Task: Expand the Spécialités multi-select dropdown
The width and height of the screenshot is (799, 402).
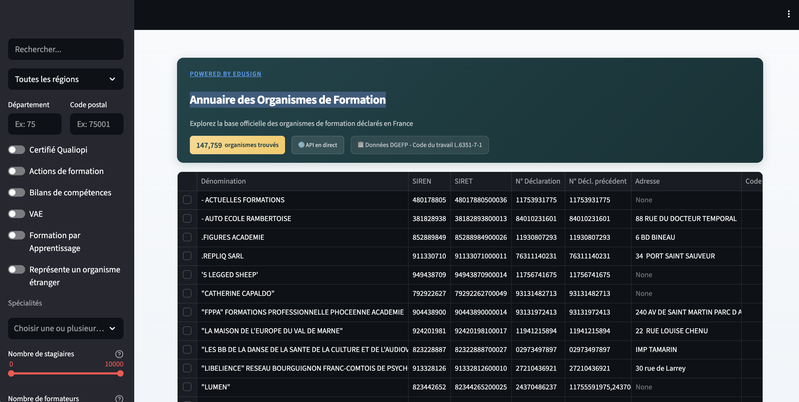Action: (x=66, y=328)
